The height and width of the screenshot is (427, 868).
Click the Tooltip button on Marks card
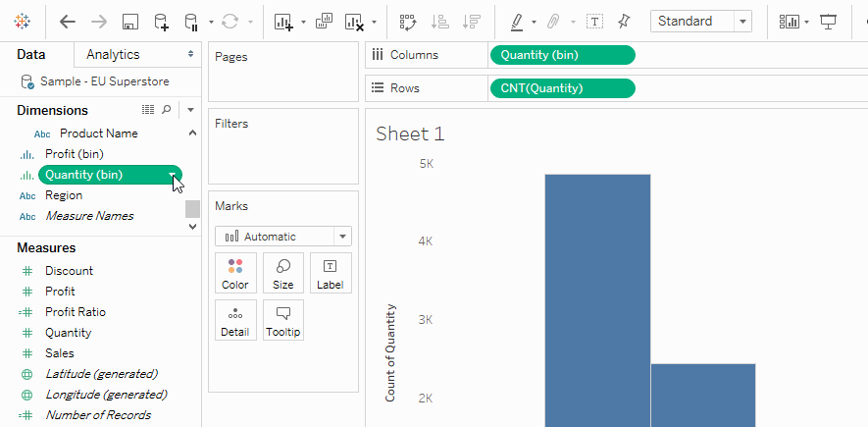pos(282,320)
